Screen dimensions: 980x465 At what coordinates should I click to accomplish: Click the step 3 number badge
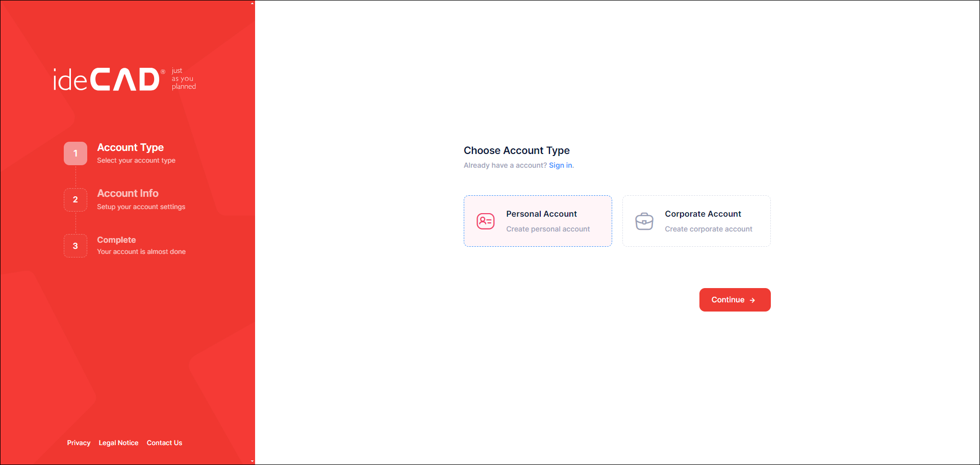(x=76, y=246)
